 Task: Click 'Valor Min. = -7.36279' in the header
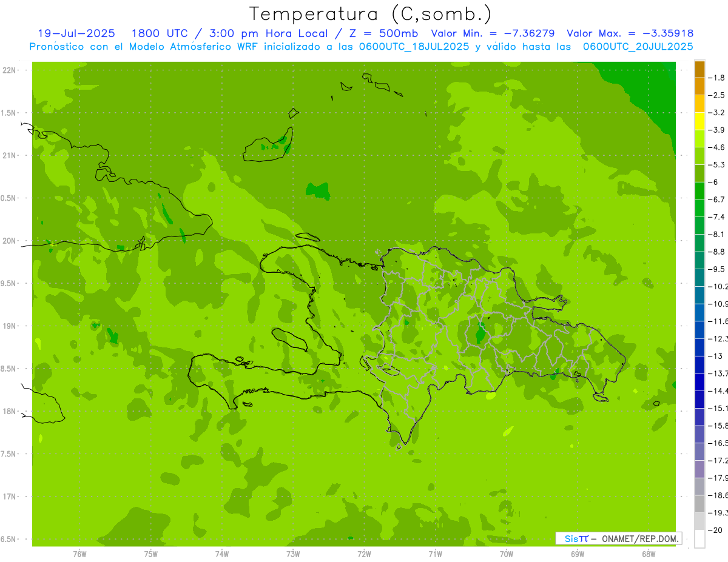(x=493, y=33)
